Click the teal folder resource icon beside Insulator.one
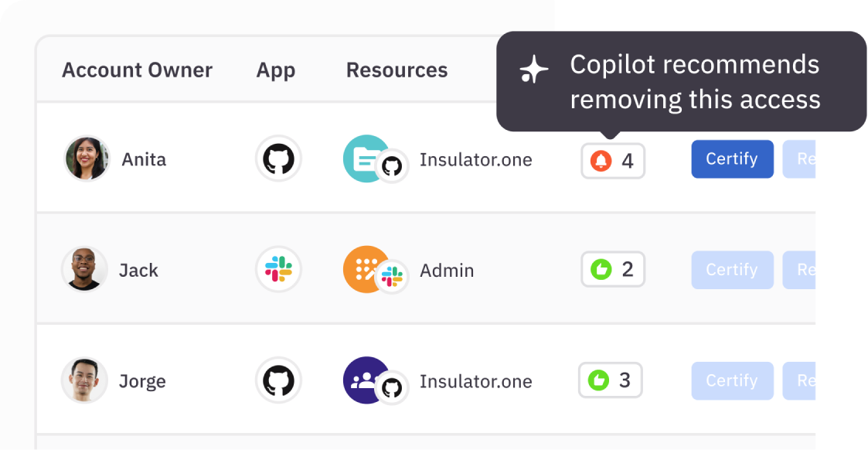Viewport: 868px width, 450px height. tap(365, 158)
